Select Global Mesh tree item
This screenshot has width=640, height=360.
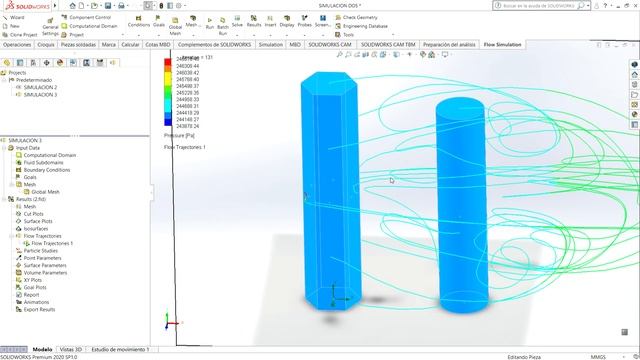coord(41,192)
